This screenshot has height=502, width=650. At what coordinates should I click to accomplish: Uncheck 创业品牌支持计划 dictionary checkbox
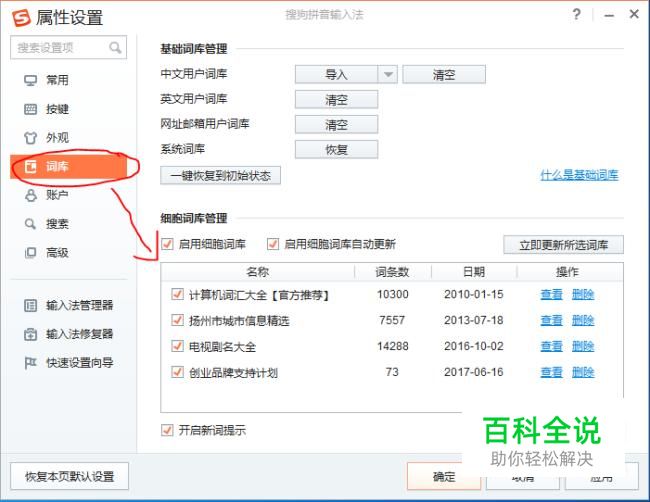177,372
